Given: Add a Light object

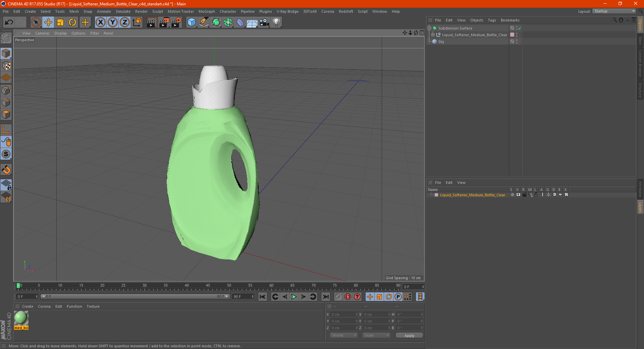Looking at the screenshot, I should tap(276, 22).
